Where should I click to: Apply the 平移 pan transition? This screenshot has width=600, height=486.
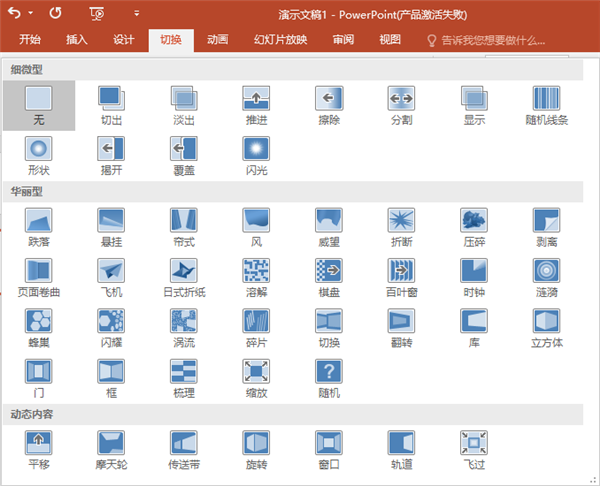[39, 450]
